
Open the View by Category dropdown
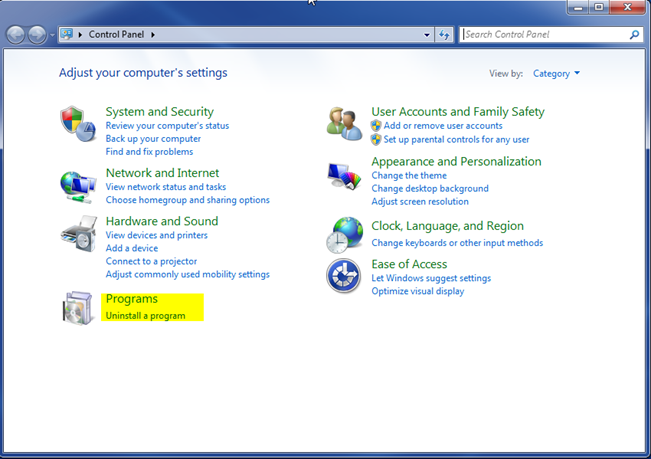(556, 73)
